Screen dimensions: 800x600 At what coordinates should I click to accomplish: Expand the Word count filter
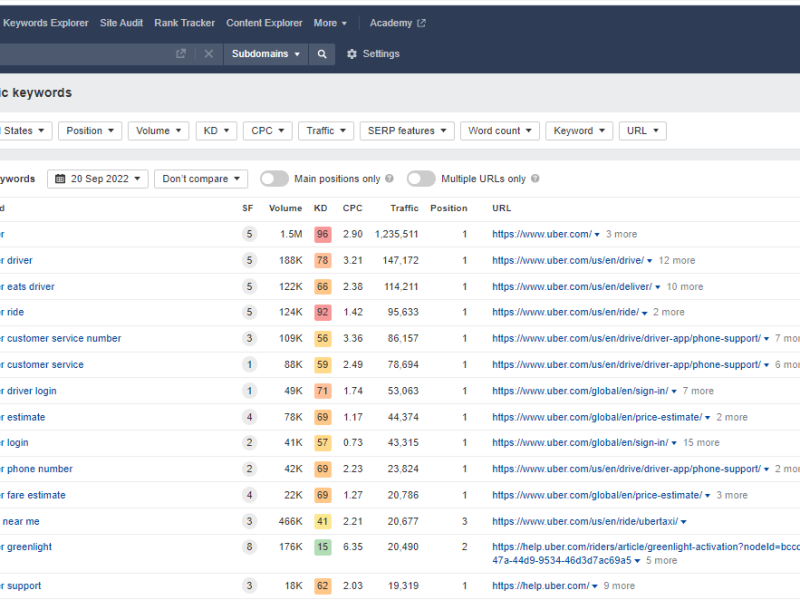click(500, 131)
